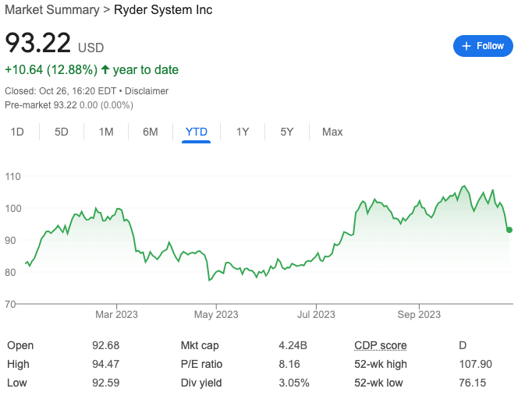Click the Sep 2023 axis label
Image resolution: width=532 pixels, height=399 pixels.
(x=419, y=315)
